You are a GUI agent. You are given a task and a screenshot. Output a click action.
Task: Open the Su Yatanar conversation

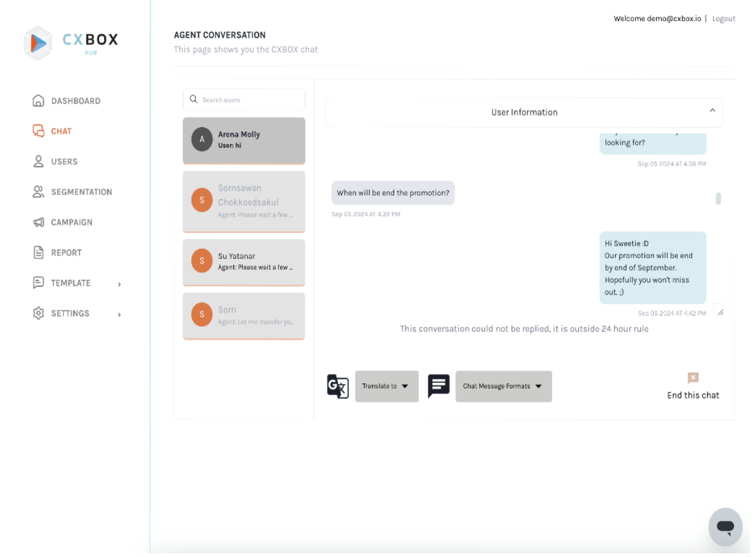(244, 262)
